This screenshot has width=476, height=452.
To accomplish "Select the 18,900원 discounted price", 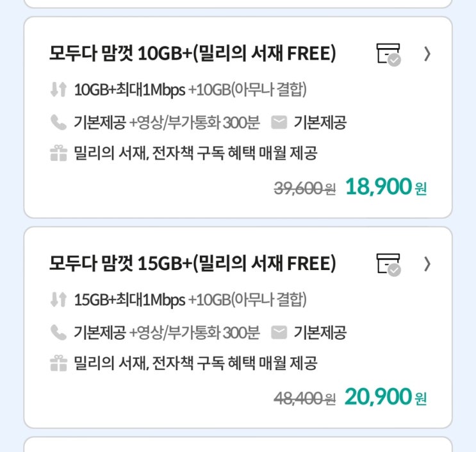I will [x=386, y=187].
